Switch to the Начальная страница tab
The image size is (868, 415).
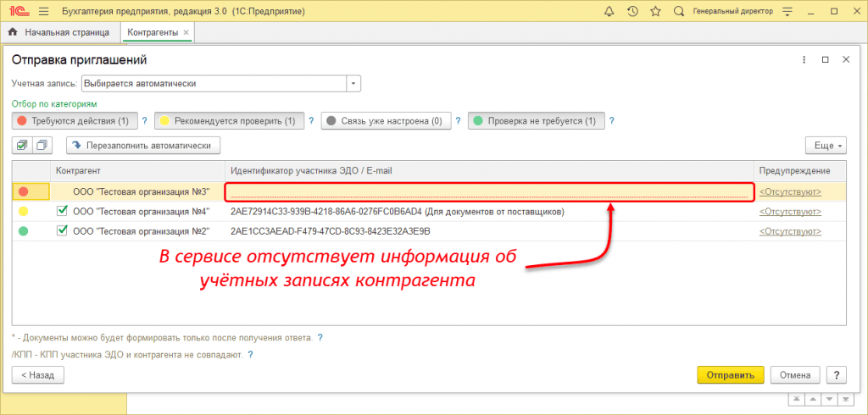[59, 32]
